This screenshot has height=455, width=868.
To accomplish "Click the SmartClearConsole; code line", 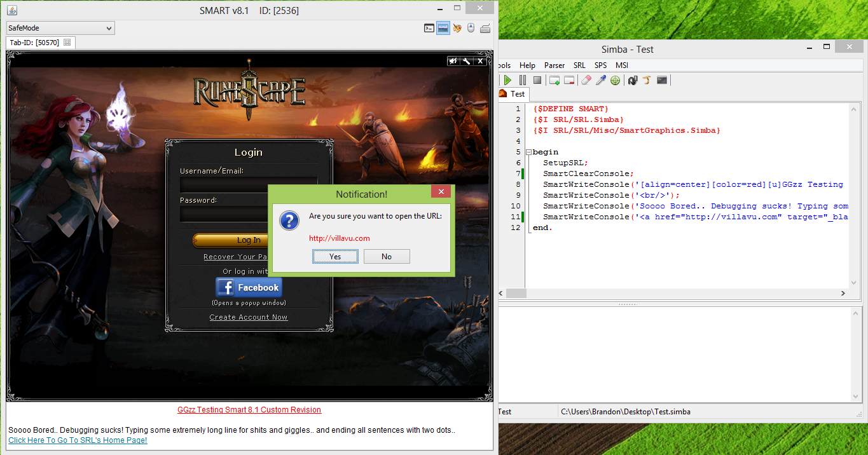I will tap(588, 173).
